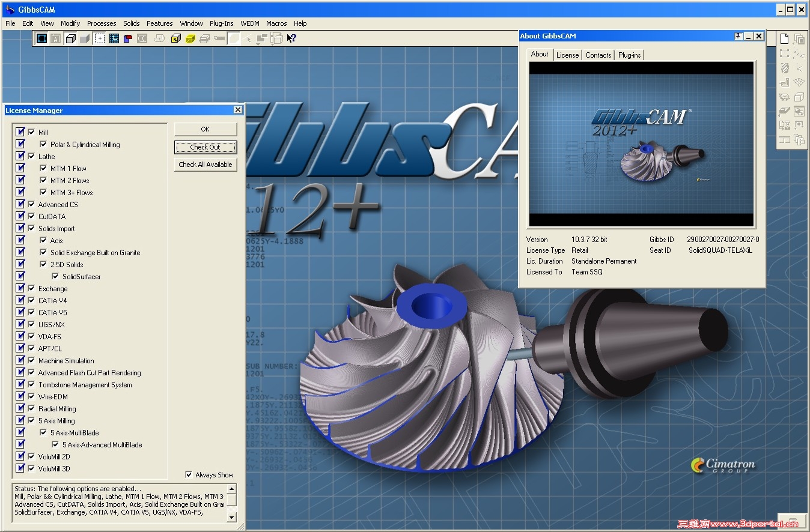Close the License Manager dialog
Screen dimensions: 810x532
[x=238, y=110]
